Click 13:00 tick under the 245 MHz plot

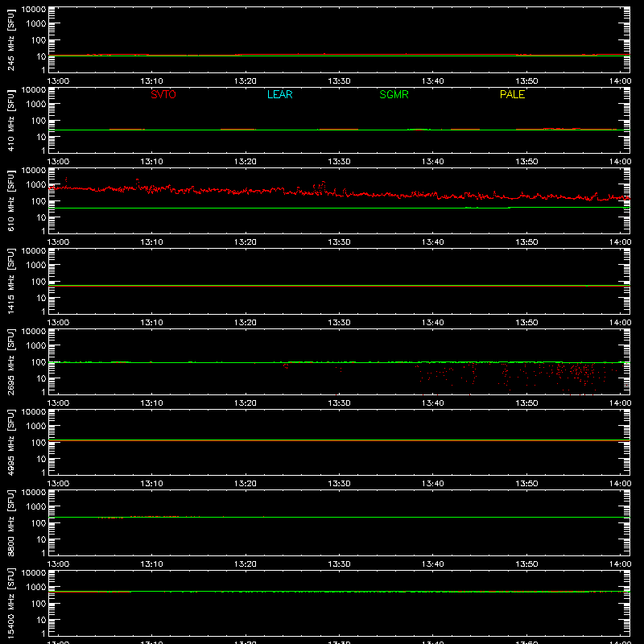tap(58, 81)
